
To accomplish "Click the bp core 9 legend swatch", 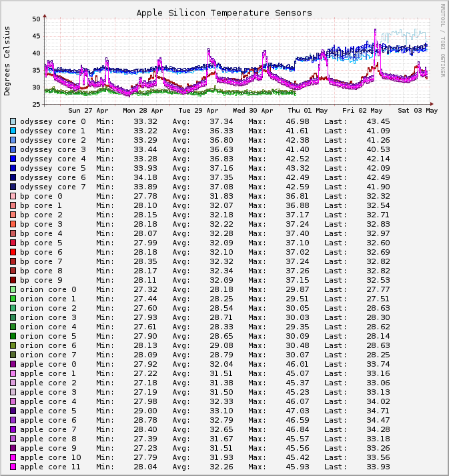I will click(13, 280).
